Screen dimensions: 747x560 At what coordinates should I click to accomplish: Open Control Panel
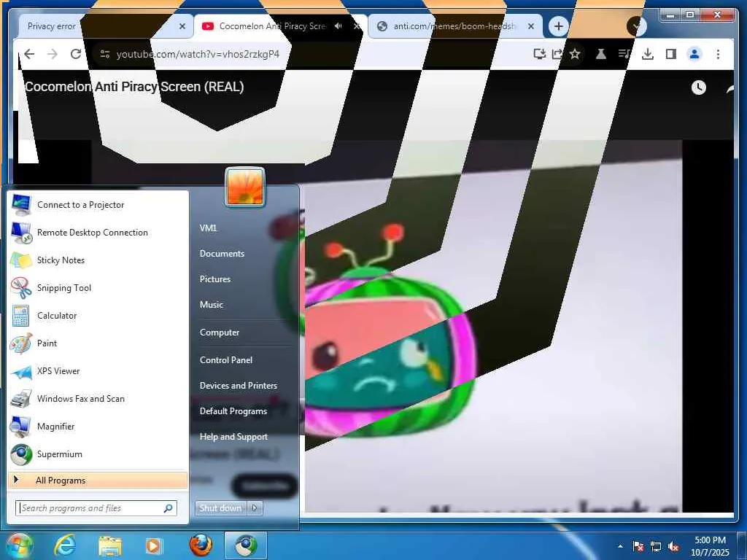[226, 360]
